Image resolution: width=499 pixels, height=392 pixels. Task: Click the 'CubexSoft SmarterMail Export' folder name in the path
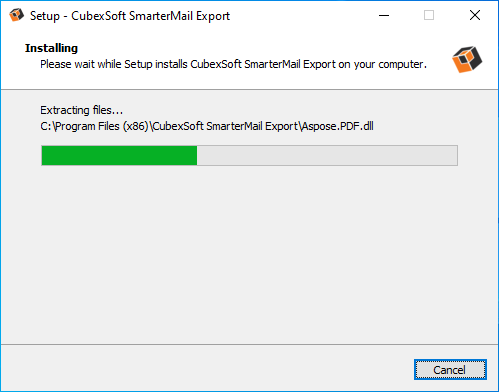coord(225,126)
